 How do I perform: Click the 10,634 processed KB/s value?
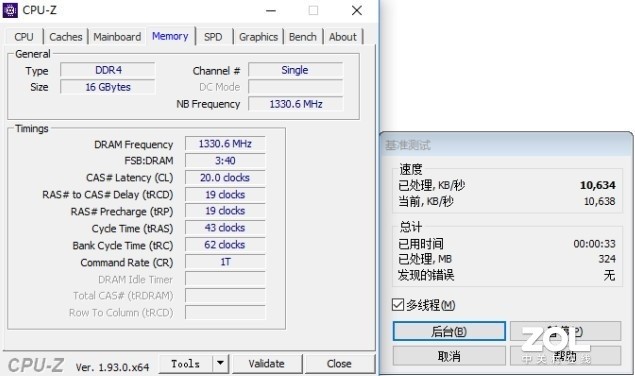pyautogui.click(x=598, y=186)
